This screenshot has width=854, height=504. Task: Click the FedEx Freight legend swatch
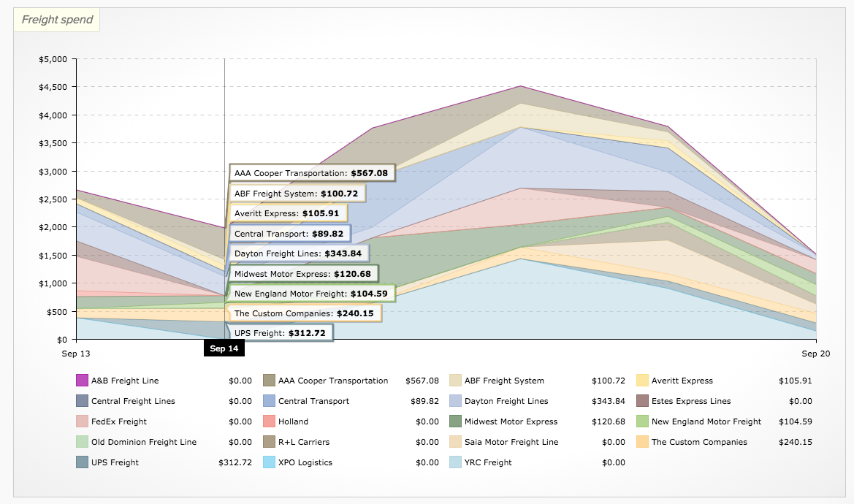82,421
